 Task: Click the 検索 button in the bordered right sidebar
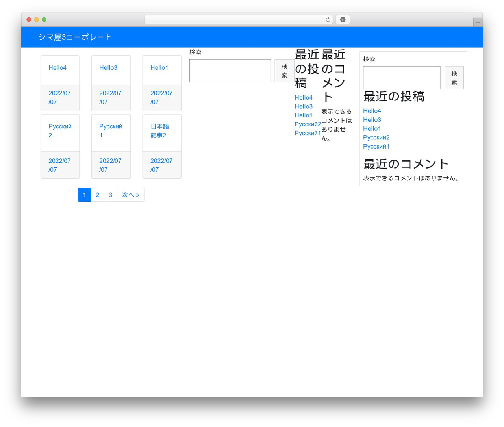tap(454, 78)
